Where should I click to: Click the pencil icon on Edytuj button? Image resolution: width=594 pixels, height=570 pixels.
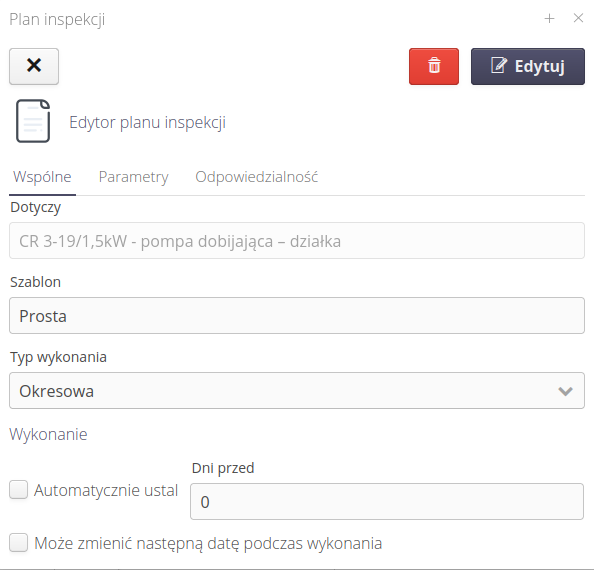point(499,65)
